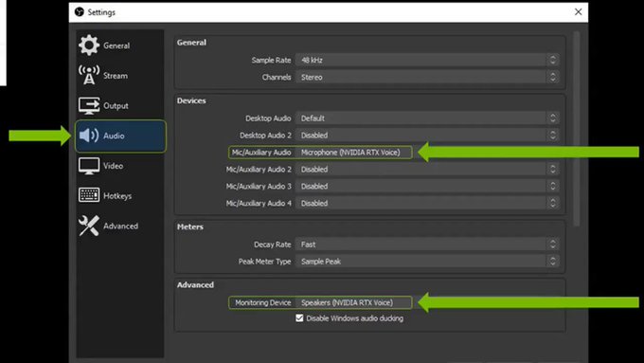The width and height of the screenshot is (644, 363).
Task: Click the Mic/Auxiliary Audio label
Action: click(x=261, y=153)
